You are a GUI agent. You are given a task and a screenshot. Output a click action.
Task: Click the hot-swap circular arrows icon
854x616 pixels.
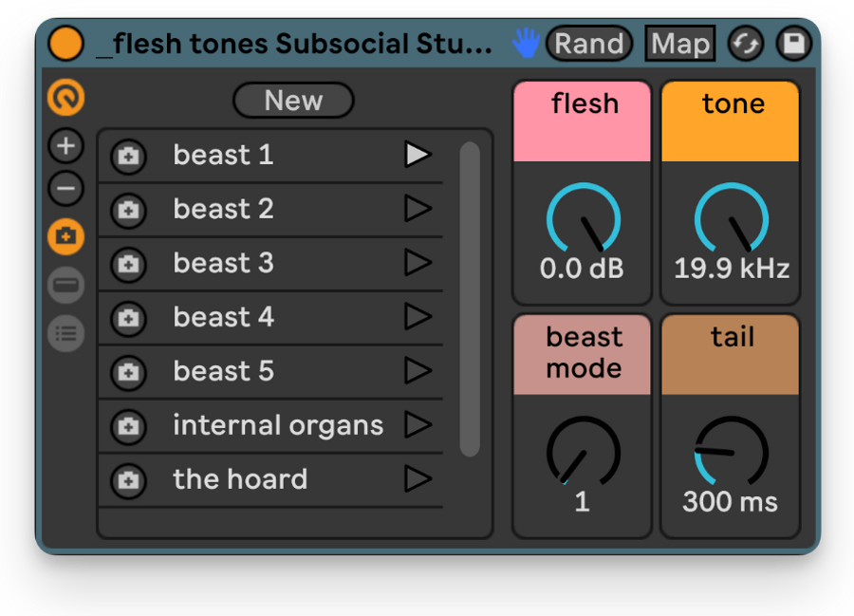pos(746,44)
